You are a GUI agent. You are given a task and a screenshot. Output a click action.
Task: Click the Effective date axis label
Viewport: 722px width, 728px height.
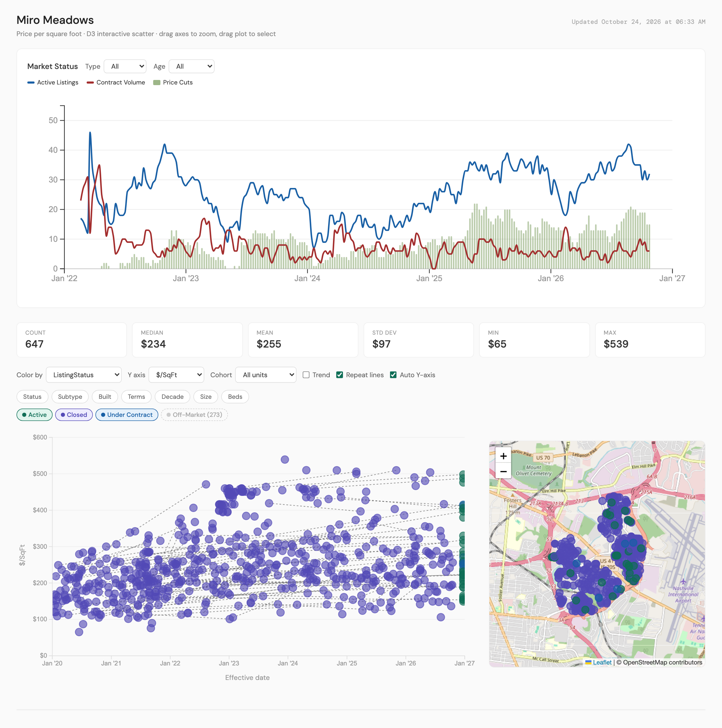[248, 677]
